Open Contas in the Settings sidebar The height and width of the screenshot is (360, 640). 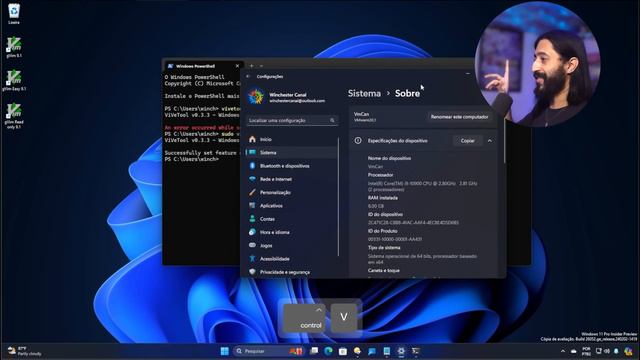coord(292,219)
